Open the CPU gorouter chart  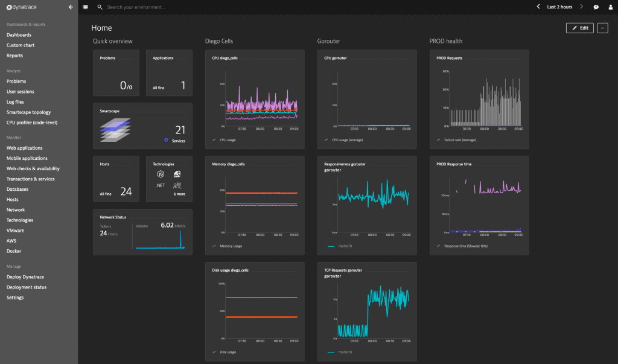tap(367, 100)
